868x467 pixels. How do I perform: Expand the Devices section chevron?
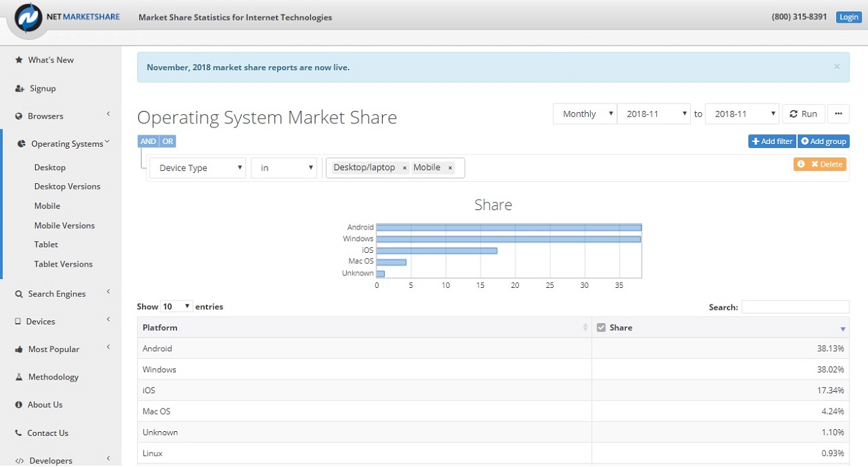(x=108, y=320)
